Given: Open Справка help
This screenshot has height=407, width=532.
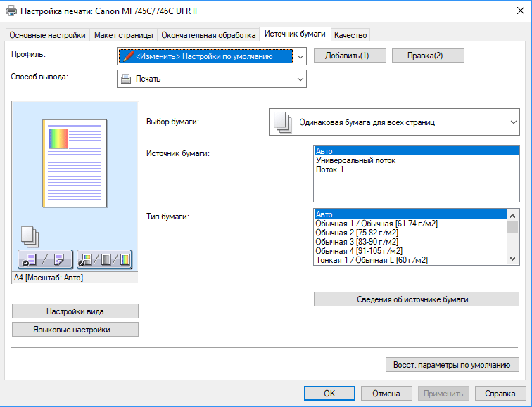Looking at the screenshot, I should coord(500,393).
